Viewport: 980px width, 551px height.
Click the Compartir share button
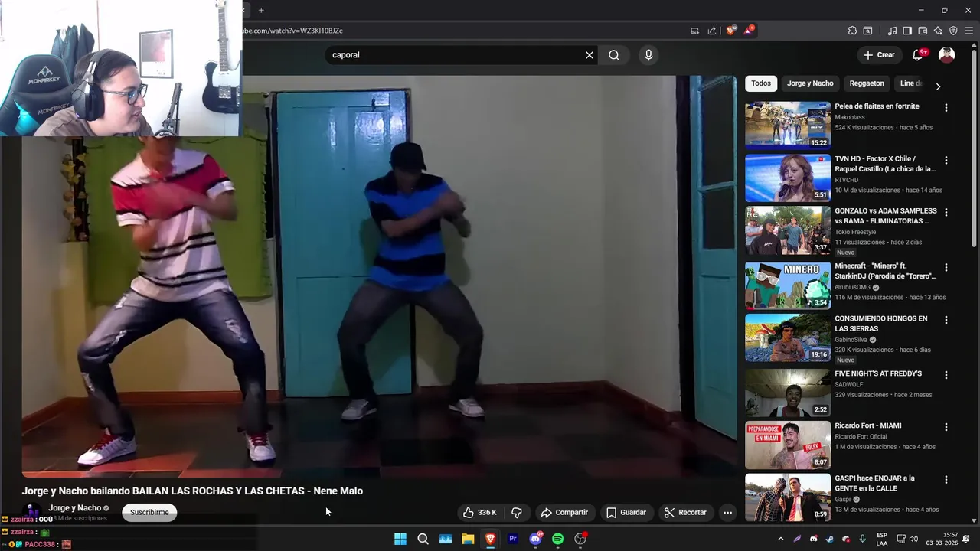tap(564, 513)
